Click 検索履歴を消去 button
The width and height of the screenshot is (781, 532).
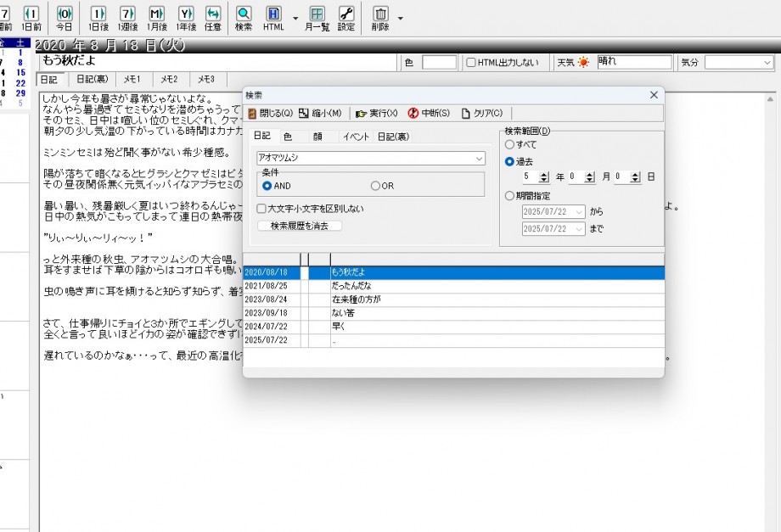[x=300, y=226]
